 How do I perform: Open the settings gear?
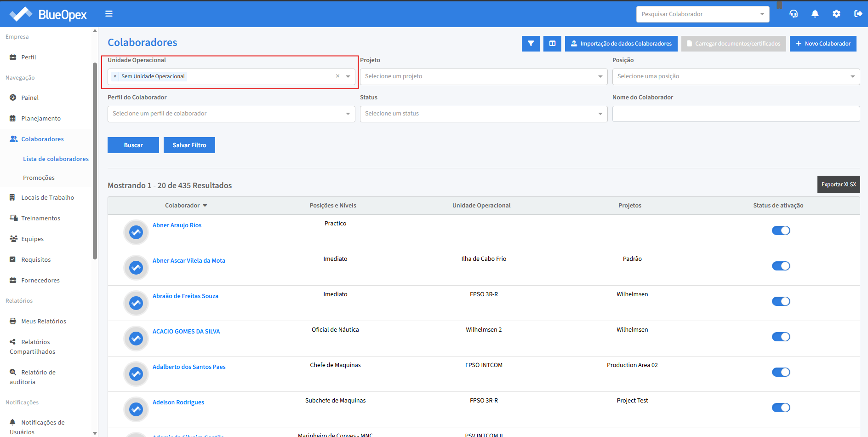click(x=836, y=14)
